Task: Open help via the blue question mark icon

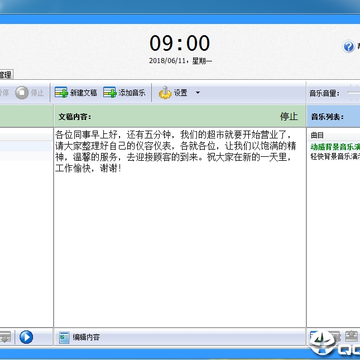Action: 348,47
